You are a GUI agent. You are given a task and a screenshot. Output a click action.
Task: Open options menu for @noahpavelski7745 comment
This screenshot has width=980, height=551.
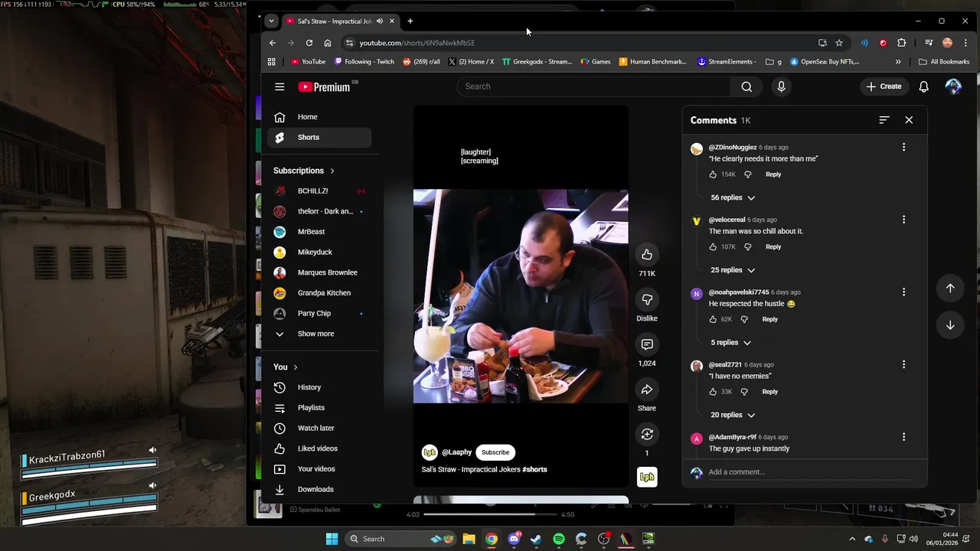pyautogui.click(x=903, y=292)
